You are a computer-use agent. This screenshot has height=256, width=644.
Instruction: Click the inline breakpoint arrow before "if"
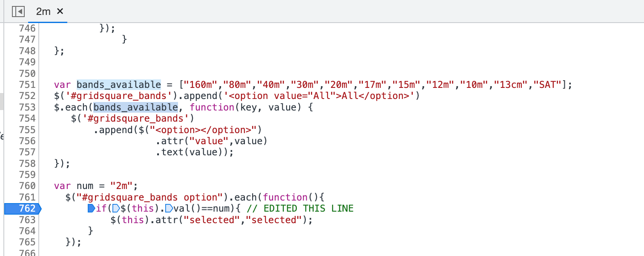pyautogui.click(x=92, y=208)
